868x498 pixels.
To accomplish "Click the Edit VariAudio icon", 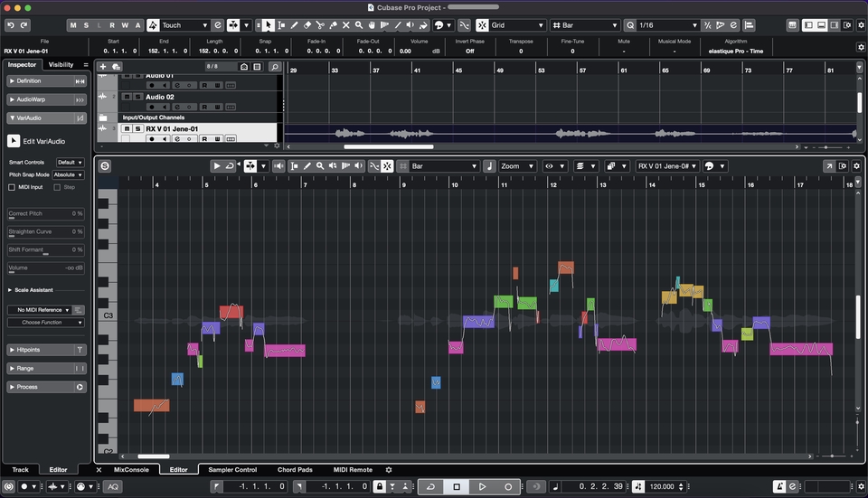I will coord(14,141).
